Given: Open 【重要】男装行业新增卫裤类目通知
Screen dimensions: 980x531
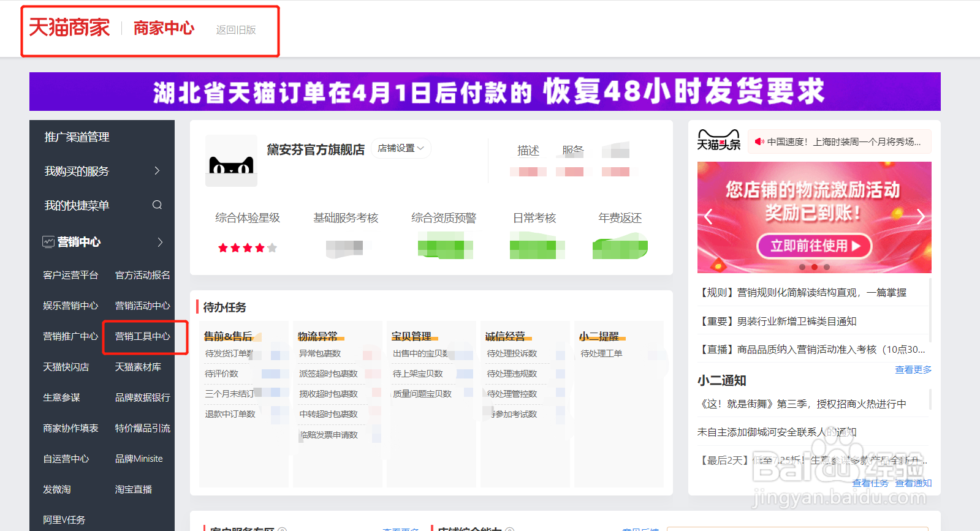Looking at the screenshot, I should pyautogui.click(x=777, y=321).
